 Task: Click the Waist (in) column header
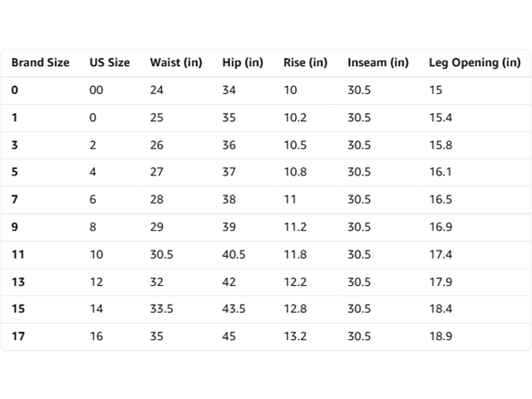[x=176, y=62]
